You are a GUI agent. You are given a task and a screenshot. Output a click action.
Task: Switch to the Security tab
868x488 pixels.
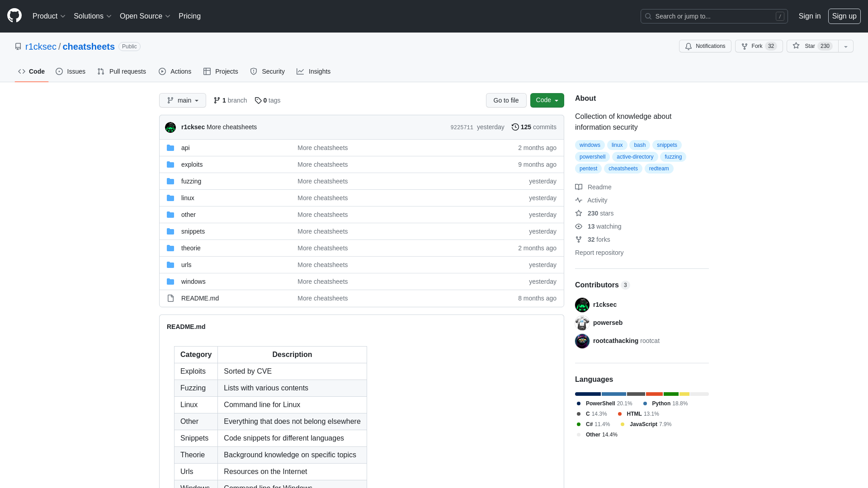click(x=268, y=71)
